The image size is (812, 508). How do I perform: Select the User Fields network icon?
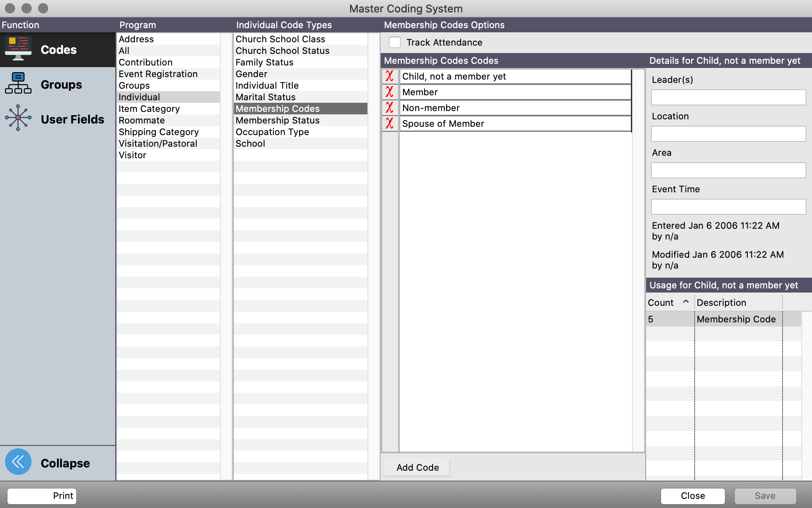coord(18,119)
